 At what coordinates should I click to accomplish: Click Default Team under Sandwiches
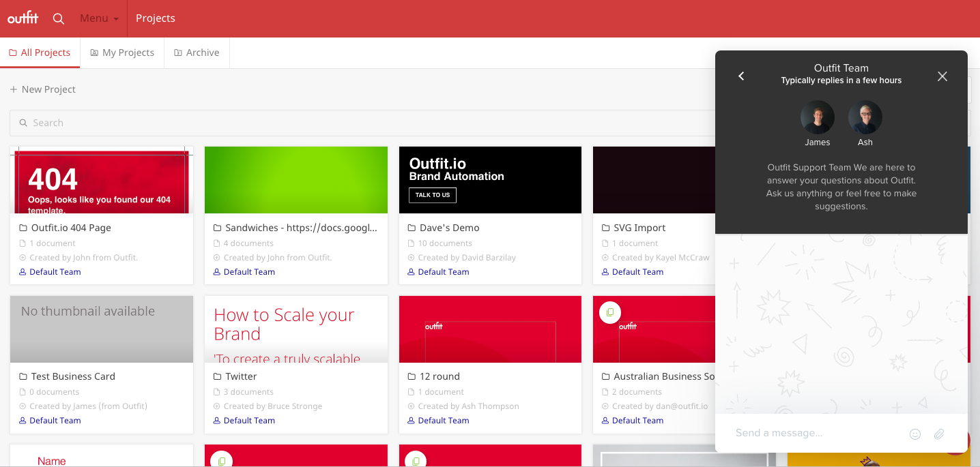click(249, 272)
